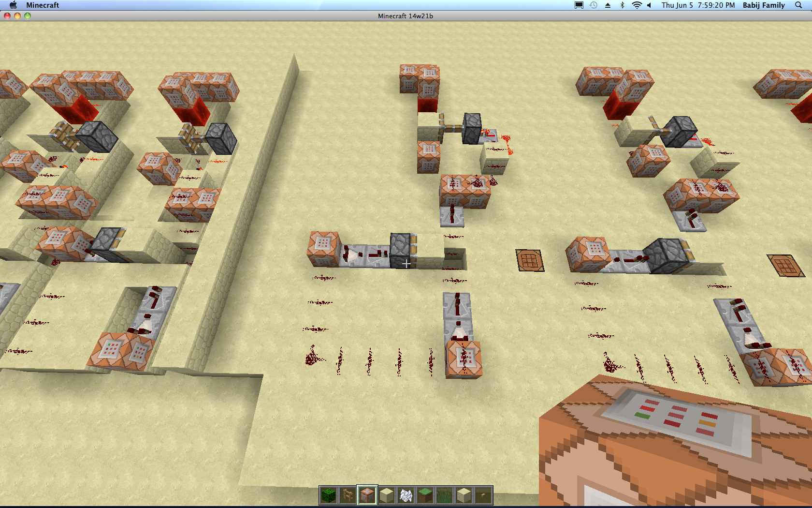Open the display mirroring menu bar icon
Screen dimensions: 812x508
(x=579, y=5)
